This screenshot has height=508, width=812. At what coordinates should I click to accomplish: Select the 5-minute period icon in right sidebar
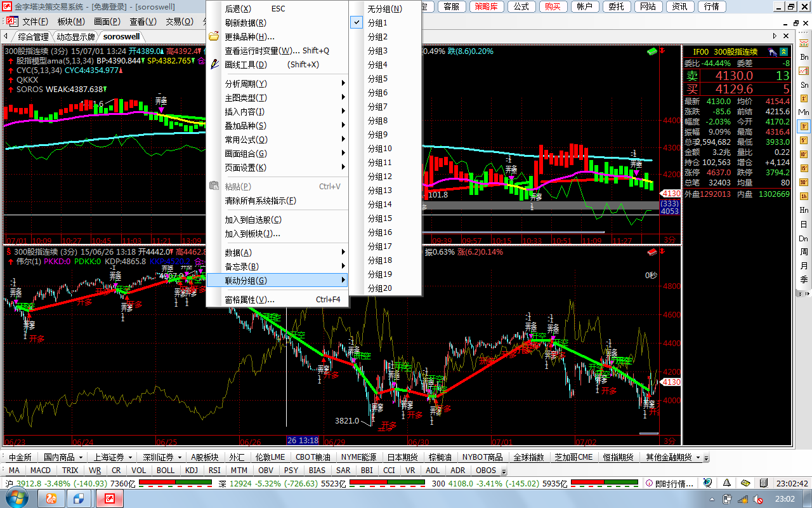804,140
